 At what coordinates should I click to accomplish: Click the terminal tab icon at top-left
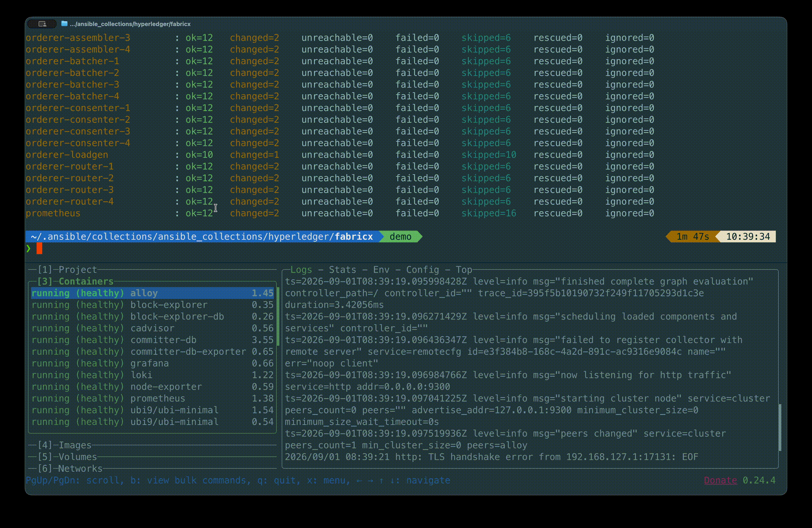42,24
